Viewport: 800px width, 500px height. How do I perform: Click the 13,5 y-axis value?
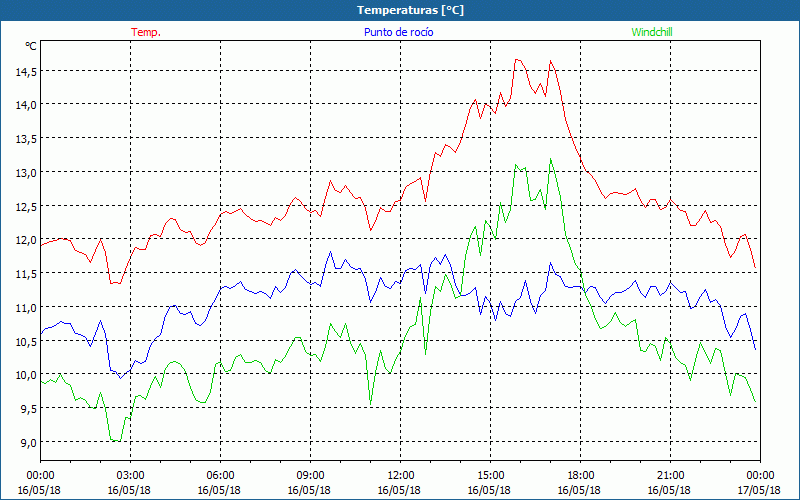click(26, 139)
